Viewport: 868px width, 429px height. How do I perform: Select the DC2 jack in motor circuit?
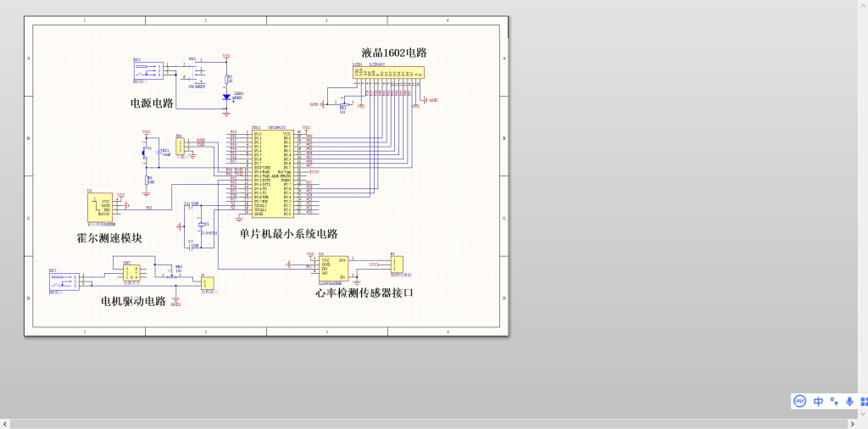tap(64, 281)
